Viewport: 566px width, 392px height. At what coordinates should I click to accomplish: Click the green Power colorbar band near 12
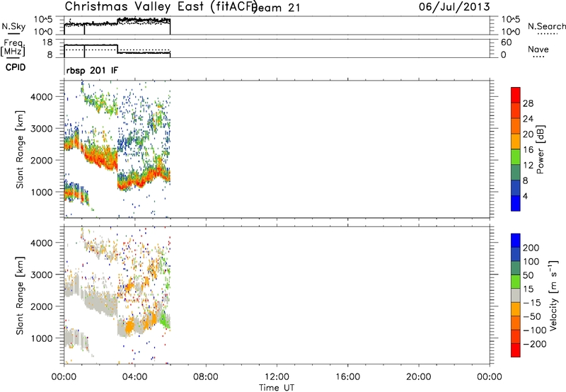[x=516, y=156]
